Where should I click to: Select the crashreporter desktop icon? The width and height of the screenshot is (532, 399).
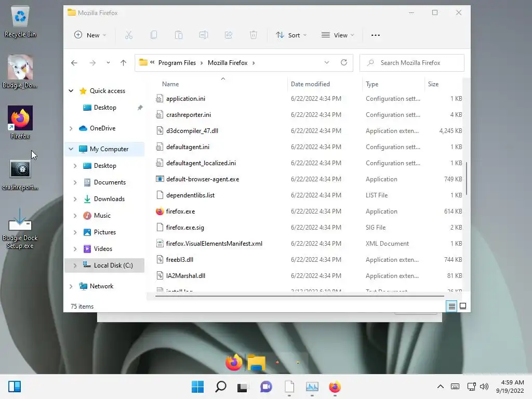coord(20,175)
